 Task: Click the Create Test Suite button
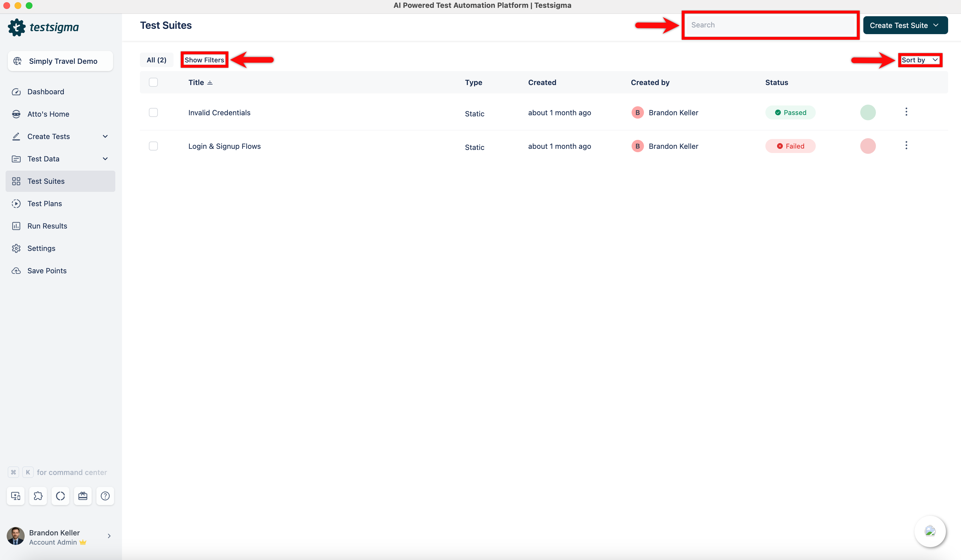pos(905,25)
